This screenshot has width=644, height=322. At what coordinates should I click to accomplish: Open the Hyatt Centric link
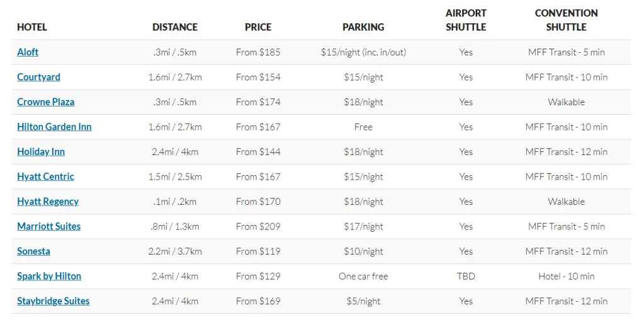45,176
